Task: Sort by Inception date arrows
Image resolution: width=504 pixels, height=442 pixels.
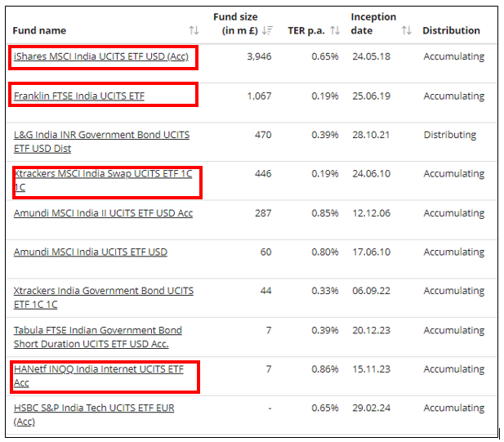Action: [x=406, y=30]
